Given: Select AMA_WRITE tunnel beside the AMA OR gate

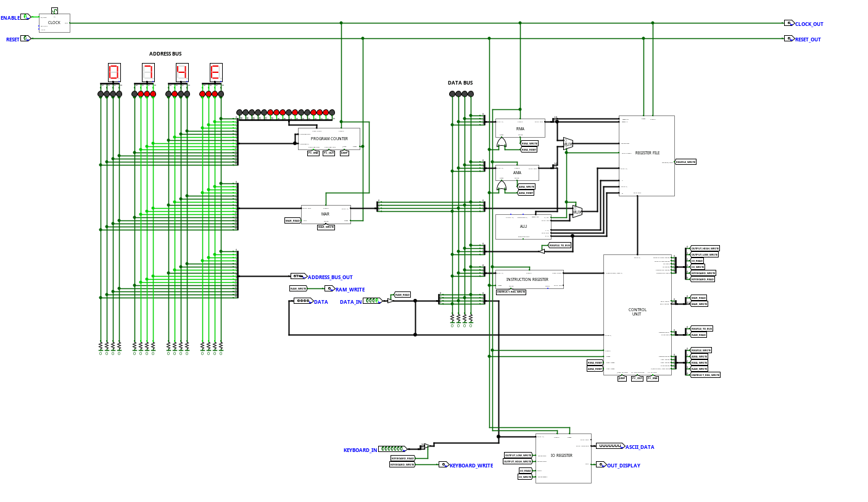Looking at the screenshot, I should [x=526, y=186].
